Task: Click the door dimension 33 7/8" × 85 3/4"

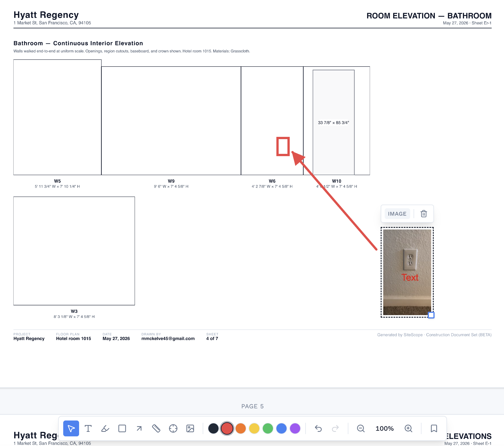Action: (333, 123)
